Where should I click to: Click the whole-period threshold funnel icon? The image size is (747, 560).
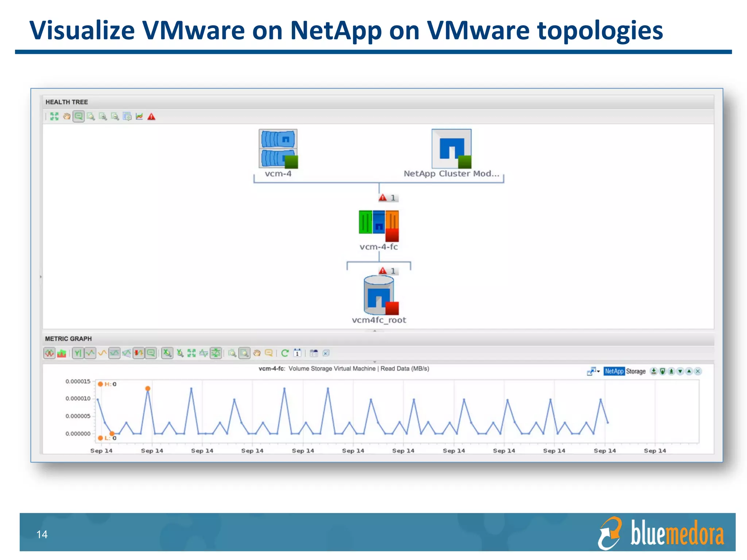coord(127,353)
